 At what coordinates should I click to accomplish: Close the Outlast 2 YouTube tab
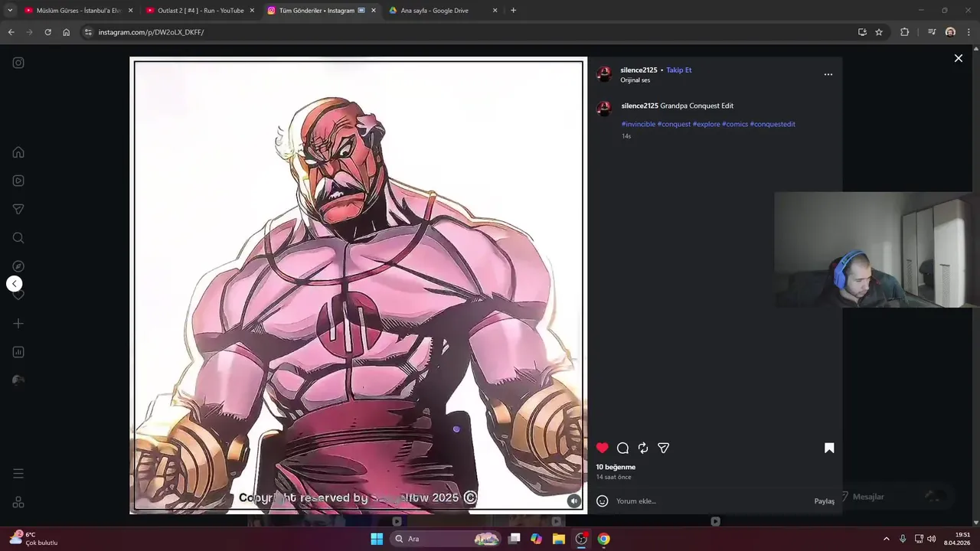(252, 11)
